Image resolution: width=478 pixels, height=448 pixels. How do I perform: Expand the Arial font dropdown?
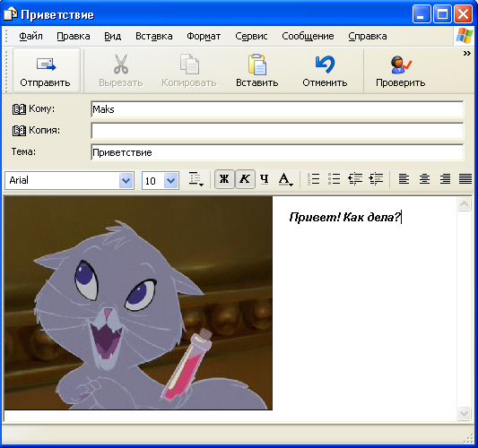tap(126, 181)
